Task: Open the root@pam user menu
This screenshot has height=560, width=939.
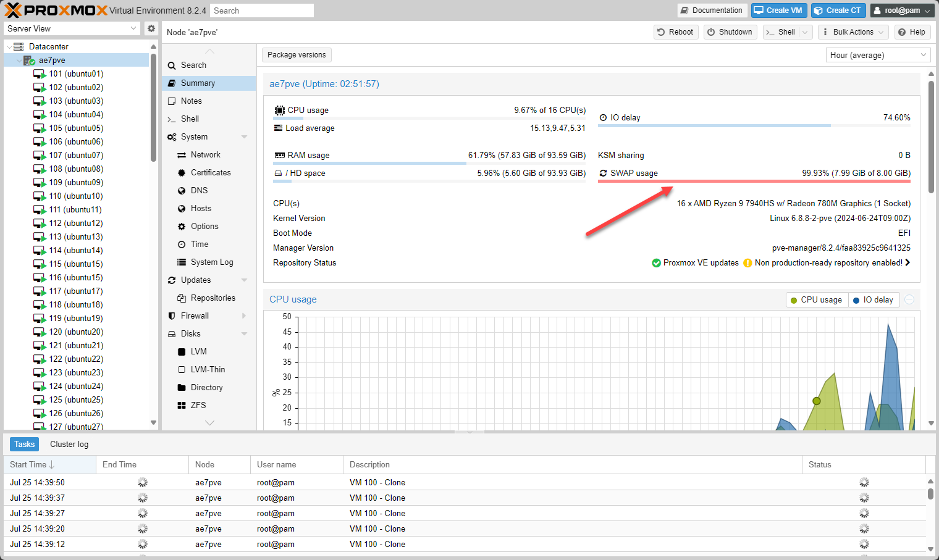Action: (x=902, y=10)
